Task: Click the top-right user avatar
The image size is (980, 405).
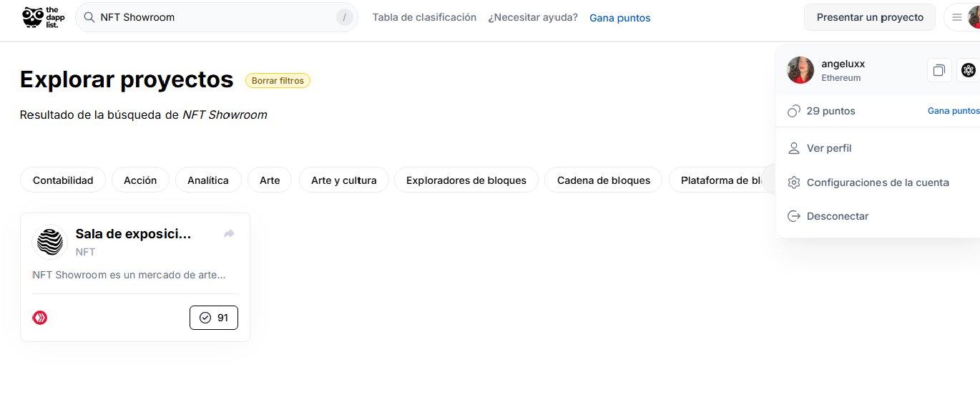Action: [974, 17]
